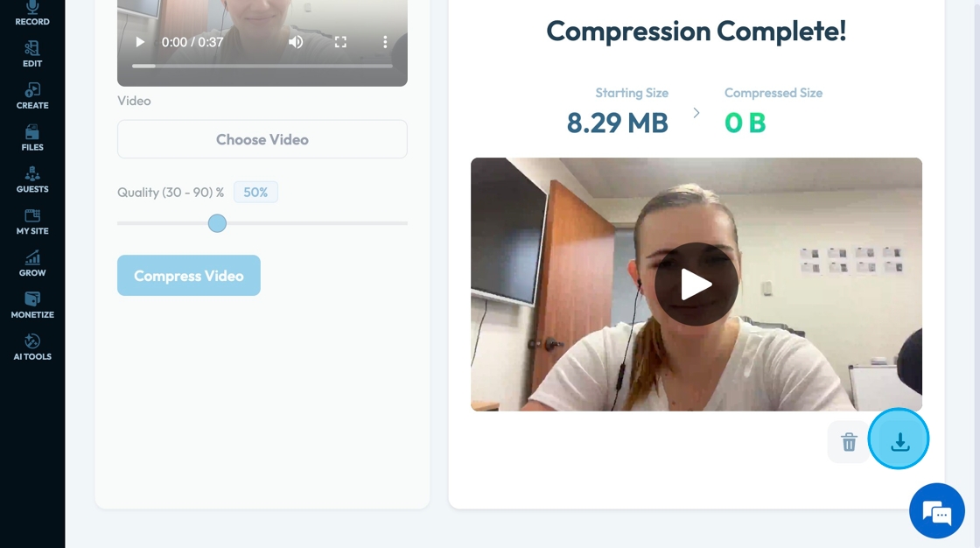Download the compressed video
980x548 pixels.
[x=899, y=439]
